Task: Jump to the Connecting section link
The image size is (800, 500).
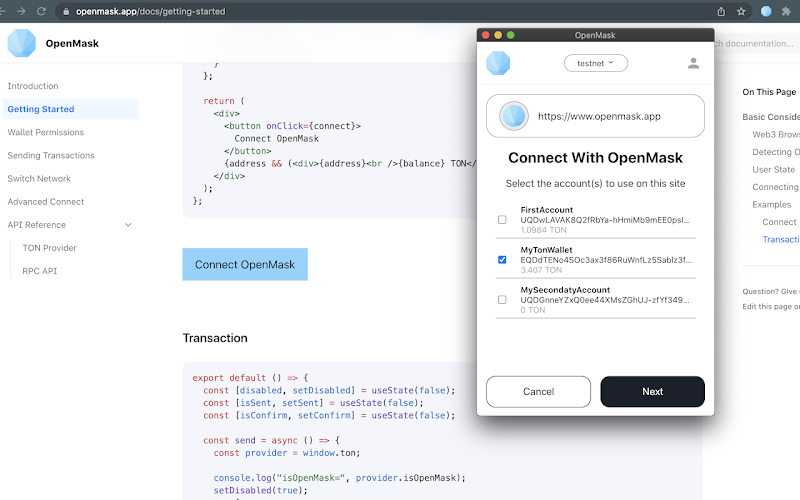Action: pos(776,187)
